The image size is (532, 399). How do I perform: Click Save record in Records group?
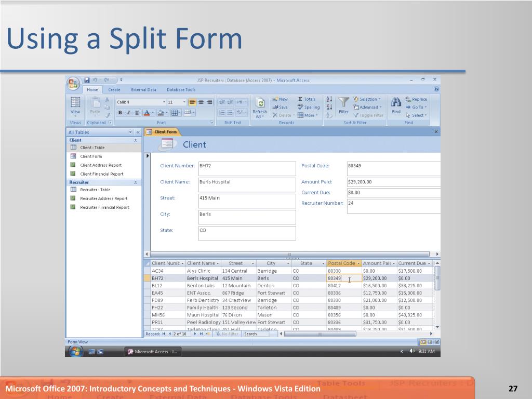click(x=280, y=107)
